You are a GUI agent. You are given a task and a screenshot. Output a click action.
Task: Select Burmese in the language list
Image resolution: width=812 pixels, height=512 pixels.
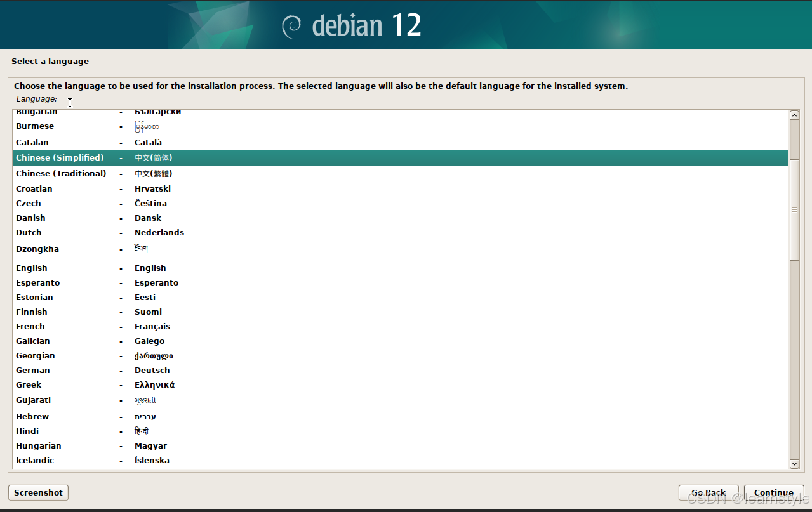click(x=401, y=126)
